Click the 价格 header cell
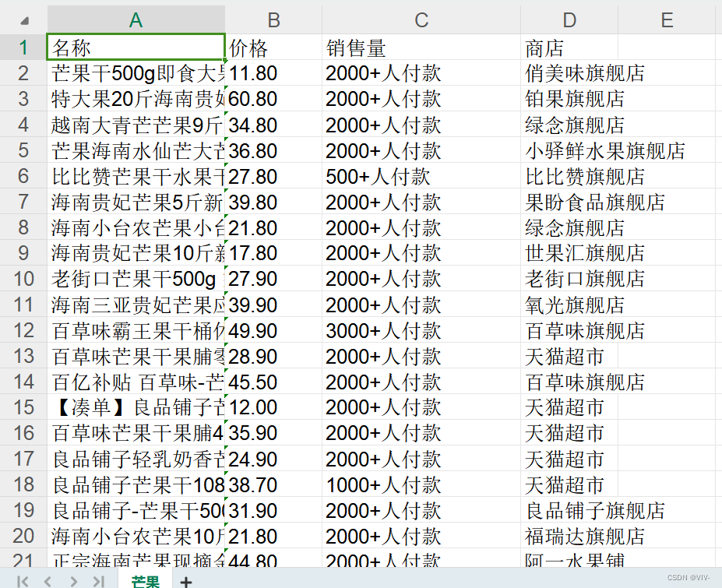722x588 pixels. pyautogui.click(x=273, y=48)
